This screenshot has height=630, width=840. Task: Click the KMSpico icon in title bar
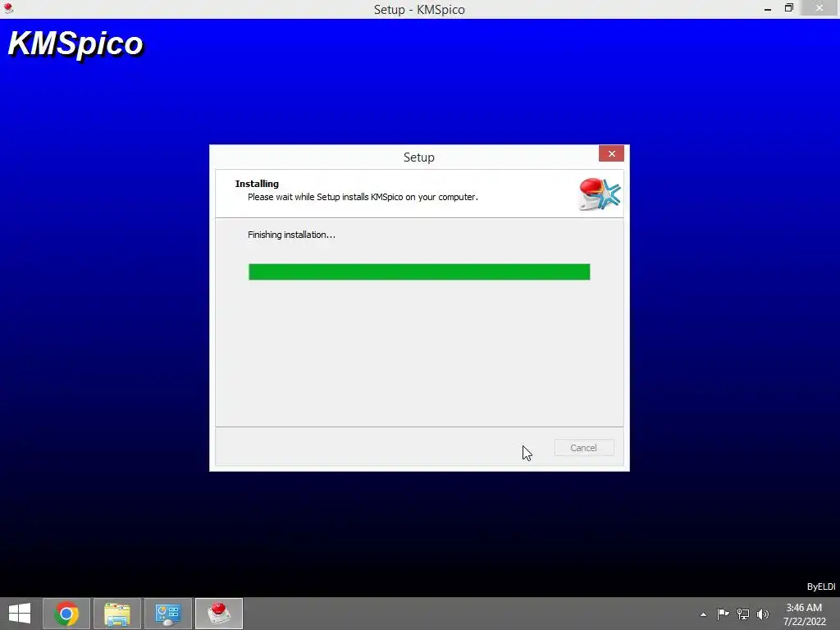[x=8, y=8]
